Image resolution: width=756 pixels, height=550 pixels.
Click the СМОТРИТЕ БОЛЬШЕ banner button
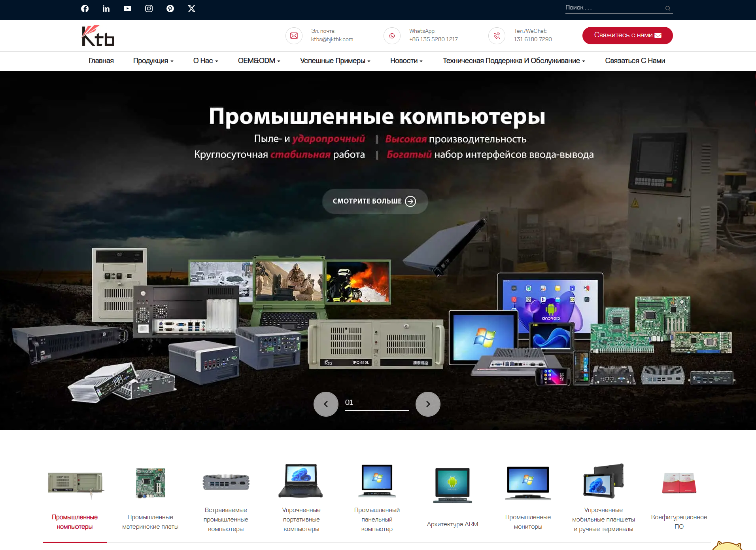tap(374, 201)
